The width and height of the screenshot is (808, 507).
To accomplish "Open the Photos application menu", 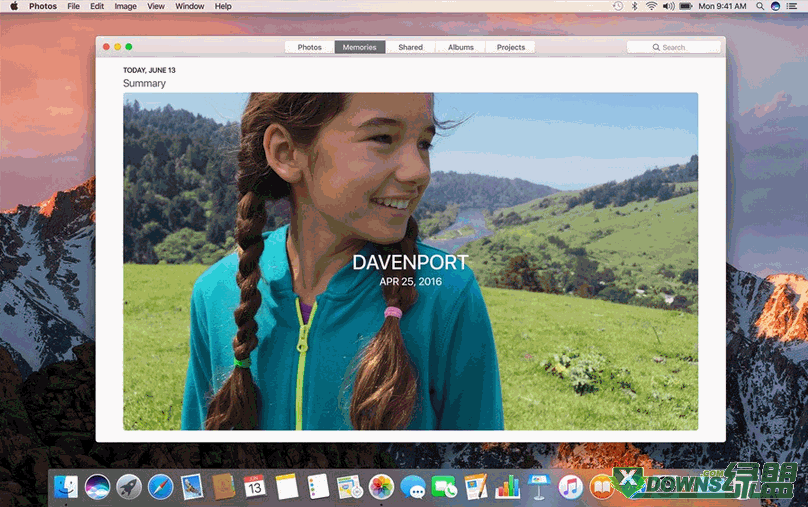I will click(x=43, y=6).
